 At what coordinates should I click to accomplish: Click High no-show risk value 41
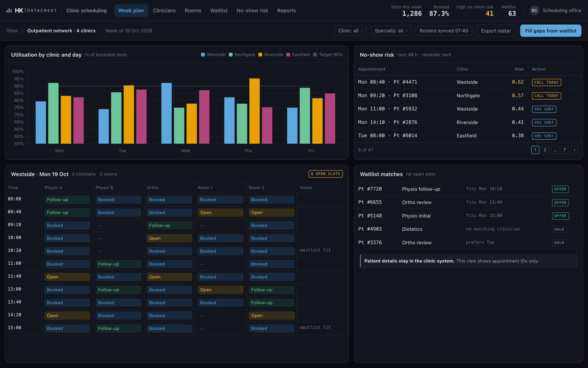click(489, 14)
